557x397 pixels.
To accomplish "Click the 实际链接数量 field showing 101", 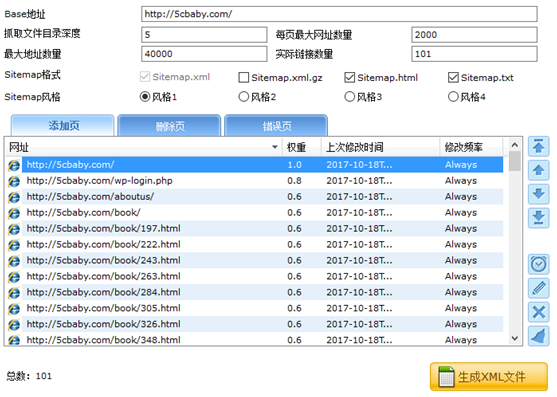I will 474,54.
